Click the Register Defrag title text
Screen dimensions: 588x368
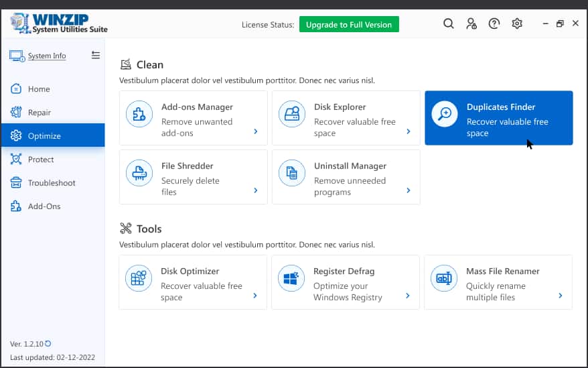coord(344,271)
